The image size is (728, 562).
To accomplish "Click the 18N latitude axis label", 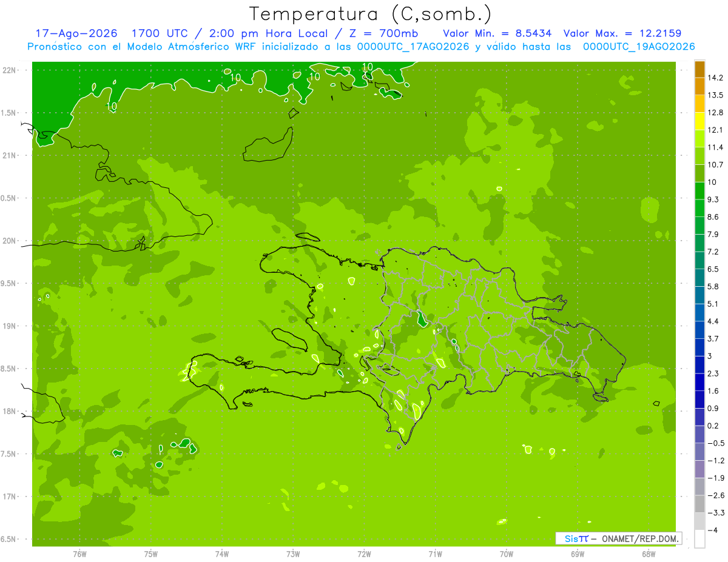I will [x=10, y=411].
